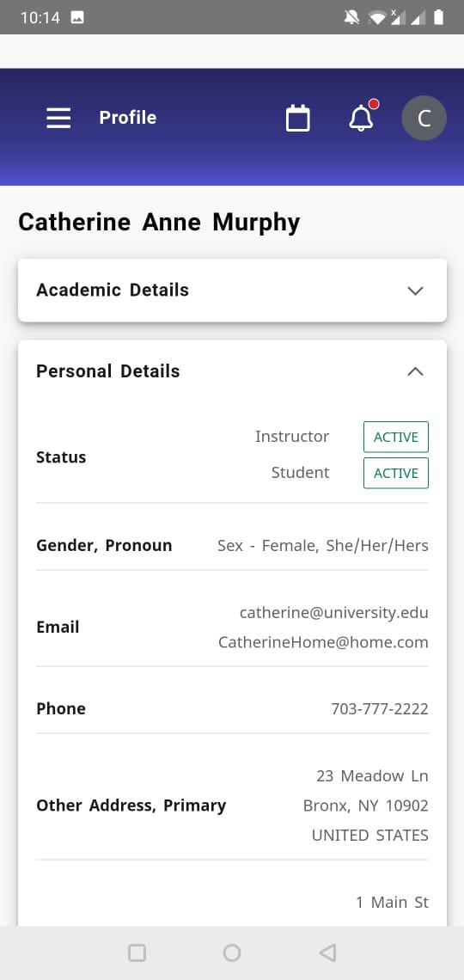This screenshot has width=464, height=980.
Task: Tap Android recent apps square button
Action: pos(137,952)
